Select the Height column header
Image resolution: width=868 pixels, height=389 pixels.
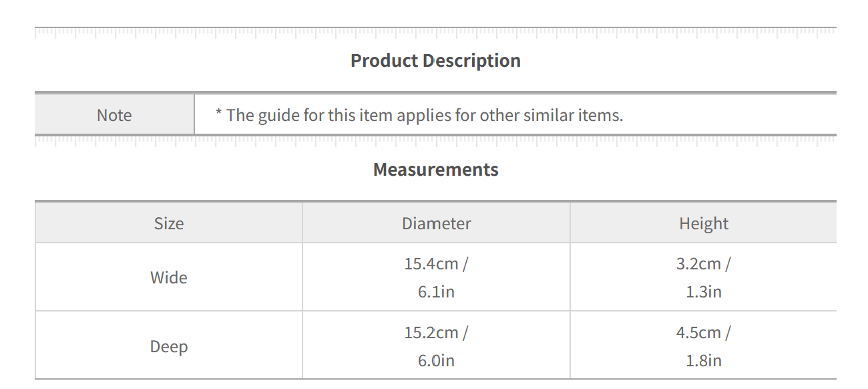(x=704, y=223)
